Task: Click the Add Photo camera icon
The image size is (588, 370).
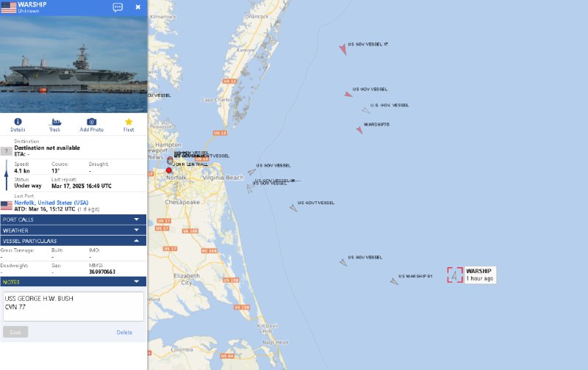Action: coord(91,122)
